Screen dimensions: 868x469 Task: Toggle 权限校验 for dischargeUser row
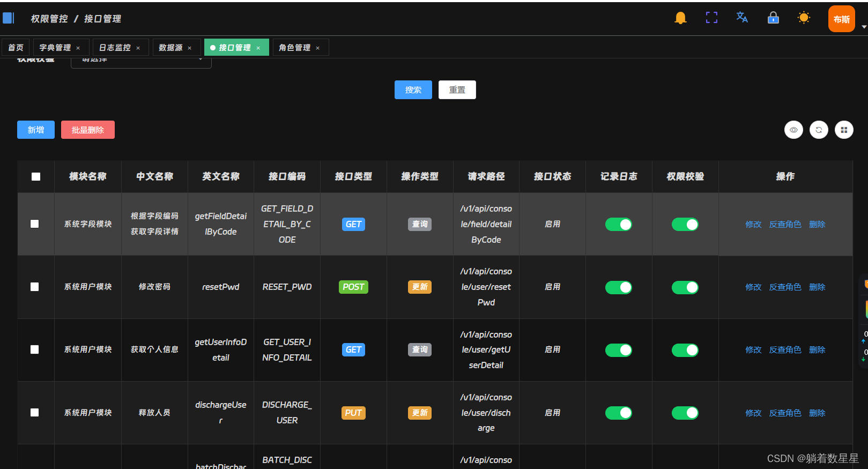[685, 413]
